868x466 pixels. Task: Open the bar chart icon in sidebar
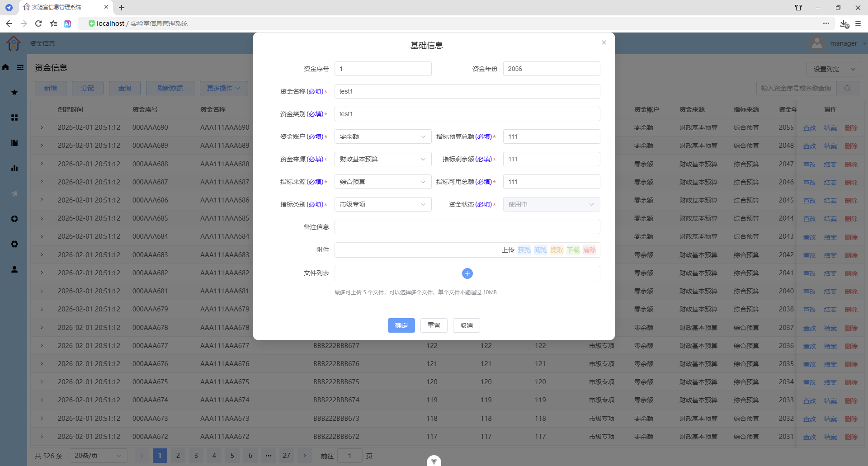(x=14, y=168)
